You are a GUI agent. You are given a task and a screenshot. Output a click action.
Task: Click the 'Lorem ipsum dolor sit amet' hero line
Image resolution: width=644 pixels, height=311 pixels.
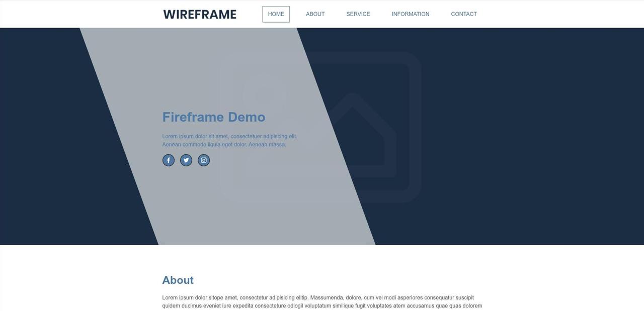point(229,136)
